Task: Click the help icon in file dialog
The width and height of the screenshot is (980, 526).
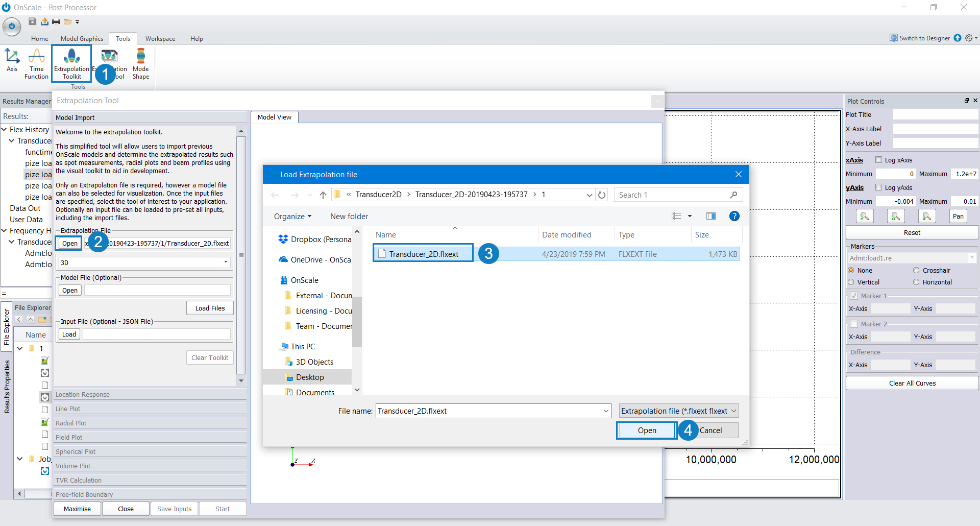Action: tap(734, 216)
